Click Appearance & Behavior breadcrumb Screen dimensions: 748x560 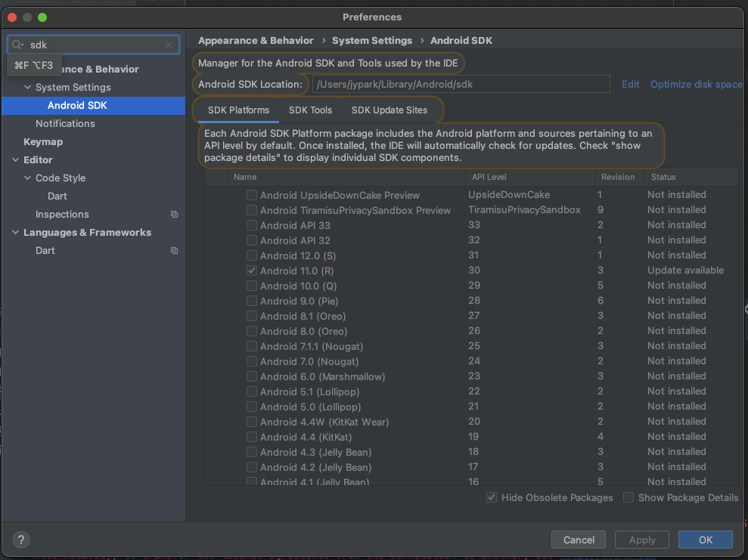tap(256, 41)
